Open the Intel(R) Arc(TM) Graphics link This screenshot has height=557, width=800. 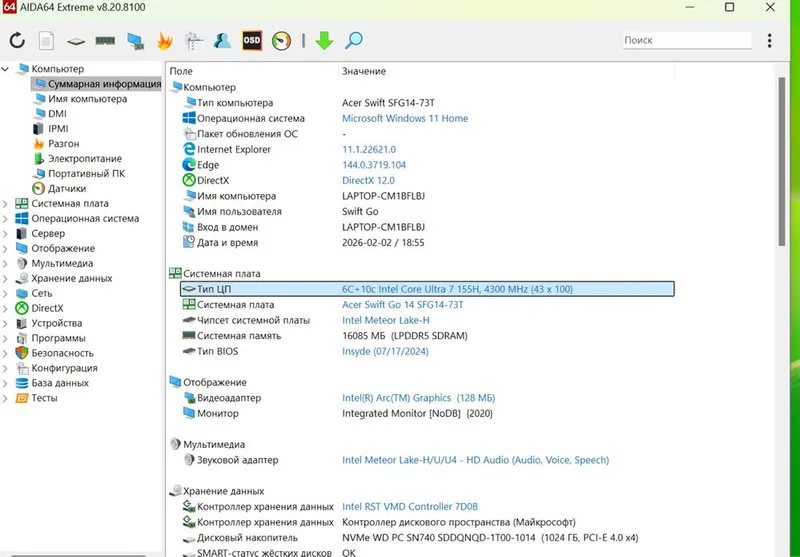(x=418, y=398)
